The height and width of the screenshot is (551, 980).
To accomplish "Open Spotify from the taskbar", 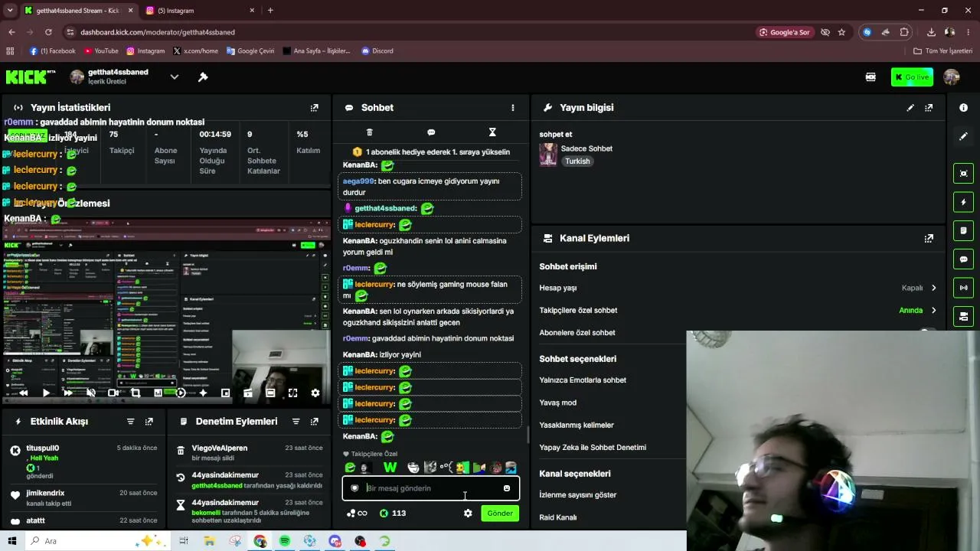I will point(285,541).
